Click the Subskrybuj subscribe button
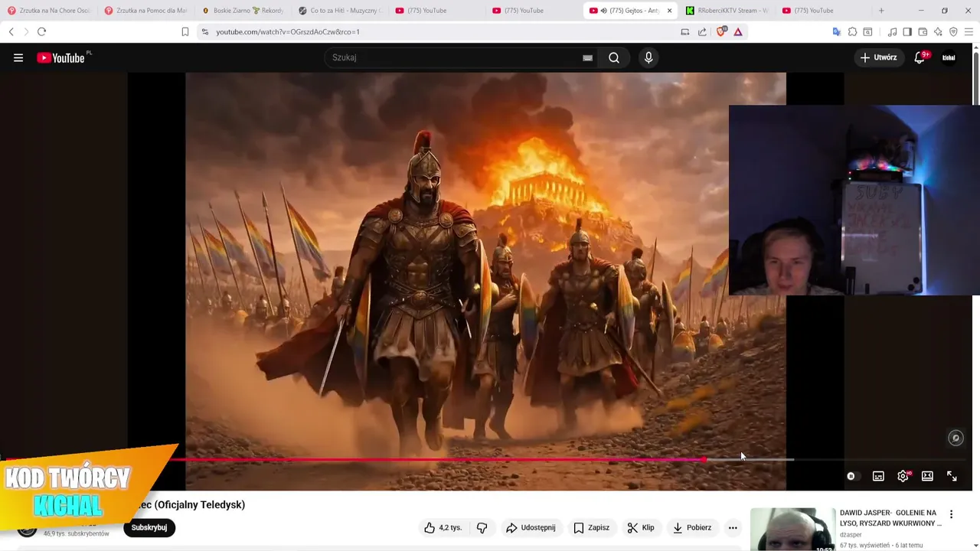 pos(149,527)
